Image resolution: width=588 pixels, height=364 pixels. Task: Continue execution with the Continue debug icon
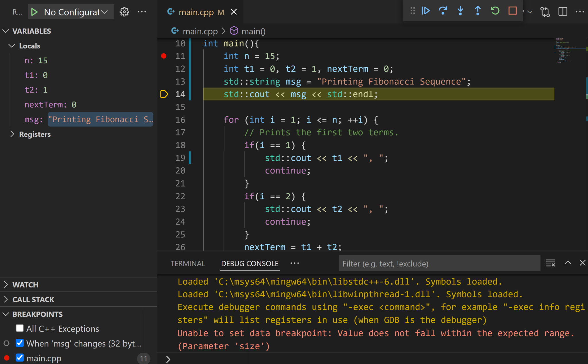click(x=425, y=11)
